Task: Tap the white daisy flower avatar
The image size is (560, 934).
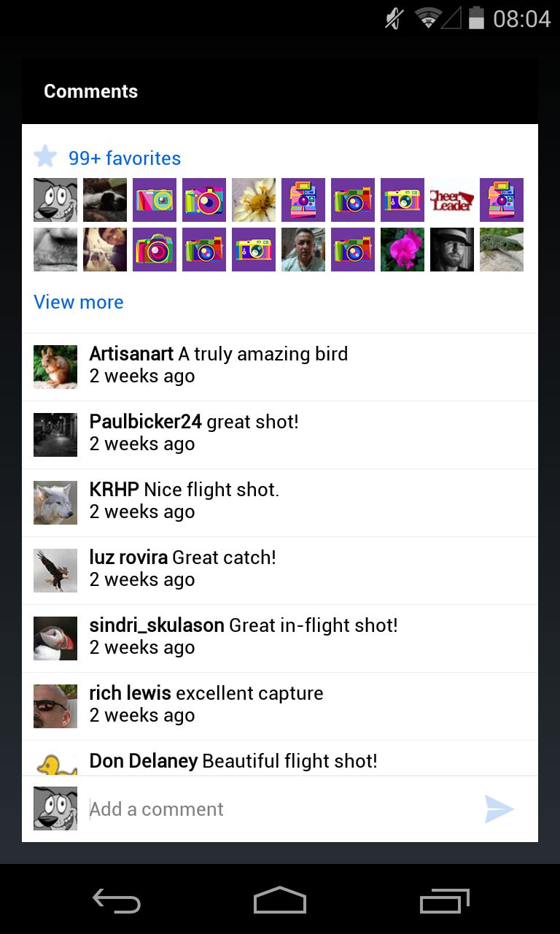Action: tap(254, 200)
